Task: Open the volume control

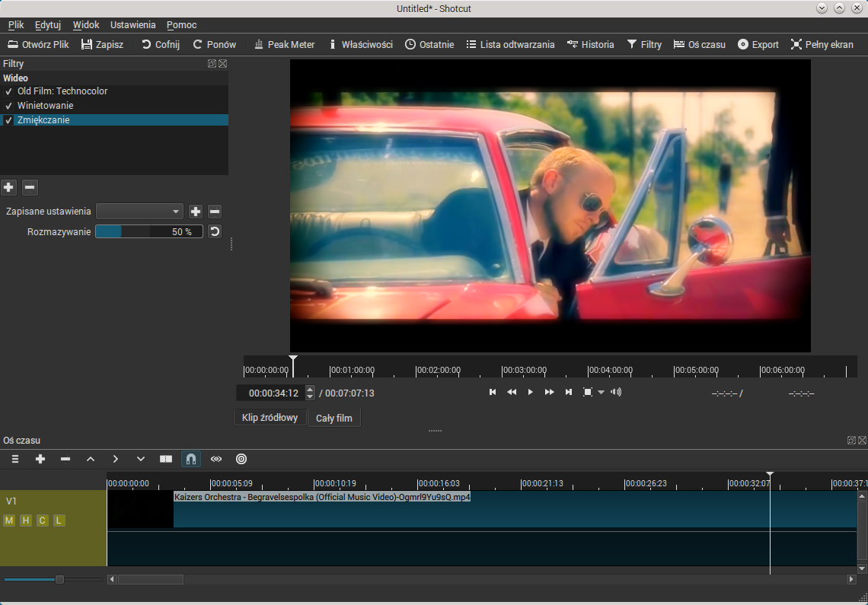Action: (x=616, y=392)
